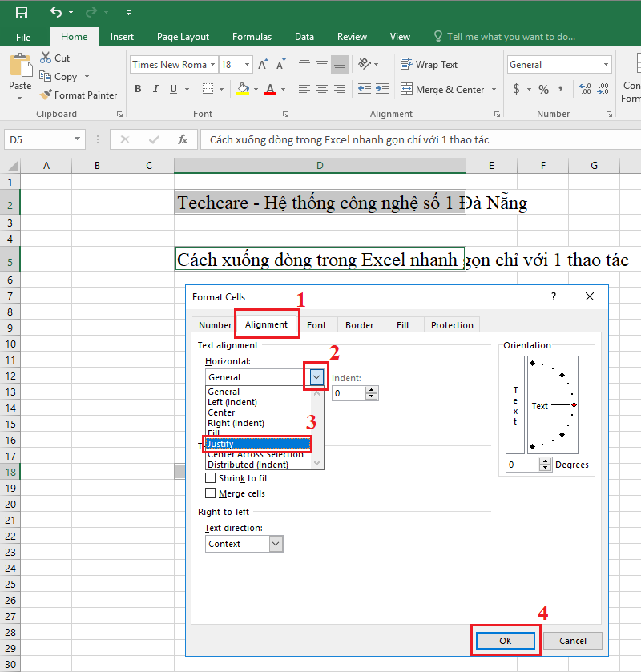
Task: Switch to the Border tab in Format Cells
Action: point(359,324)
